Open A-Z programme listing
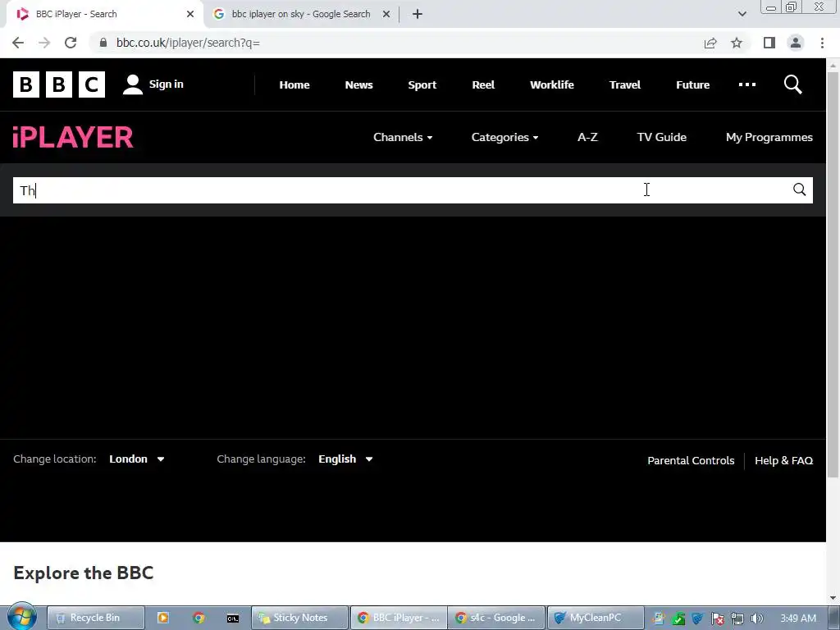 click(x=587, y=137)
